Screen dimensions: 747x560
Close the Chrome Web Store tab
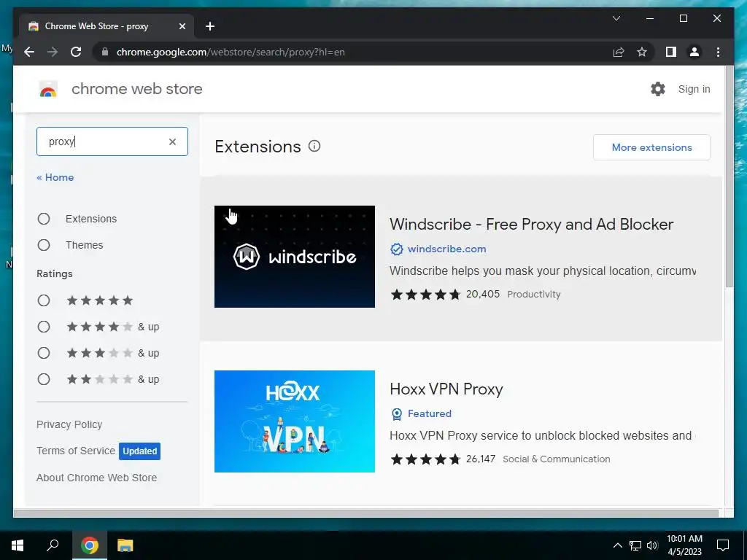point(182,26)
